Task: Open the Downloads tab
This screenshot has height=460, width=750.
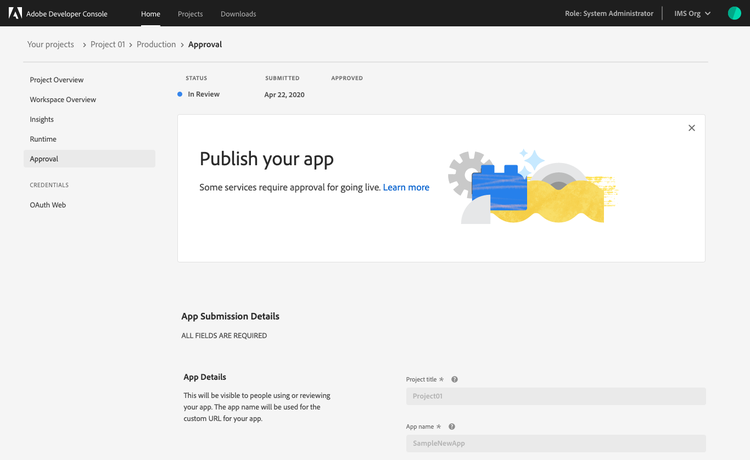Action: pyautogui.click(x=238, y=14)
